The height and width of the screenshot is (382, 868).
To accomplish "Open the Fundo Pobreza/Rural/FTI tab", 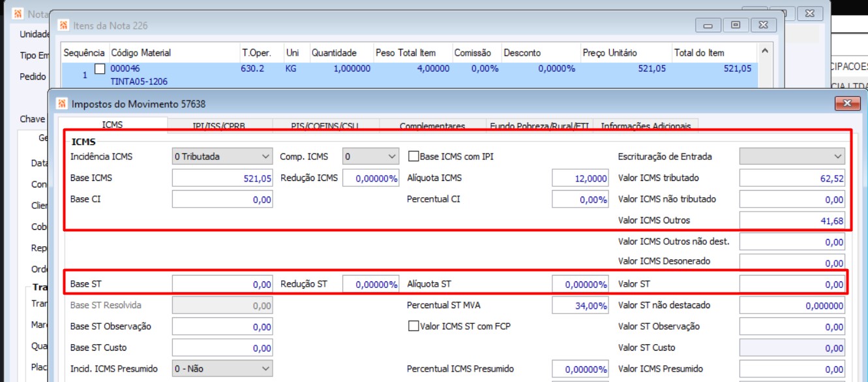I will 539,125.
